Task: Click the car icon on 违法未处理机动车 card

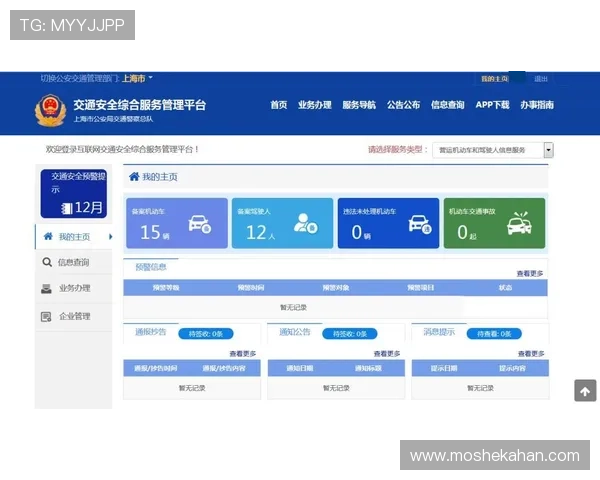Action: (x=420, y=224)
